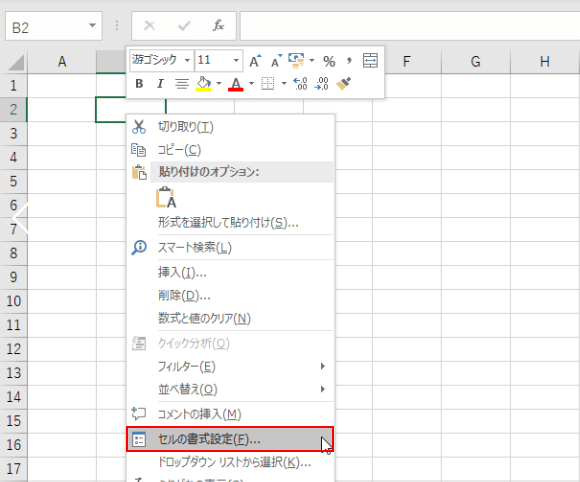Click the cancel X in formula bar
This screenshot has width=580, height=482.
coord(149,26)
